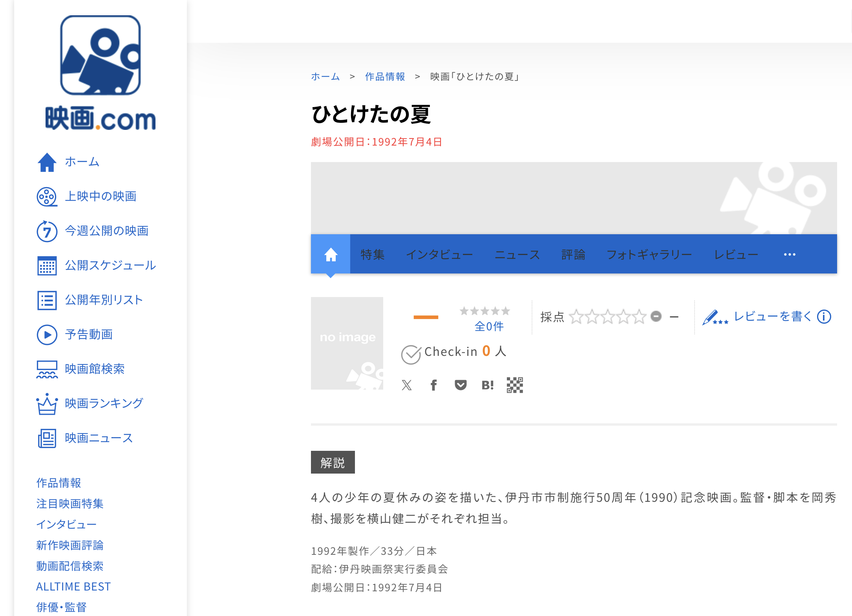
Task: Click the ホーム home icon in sidebar
Action: coord(47,162)
